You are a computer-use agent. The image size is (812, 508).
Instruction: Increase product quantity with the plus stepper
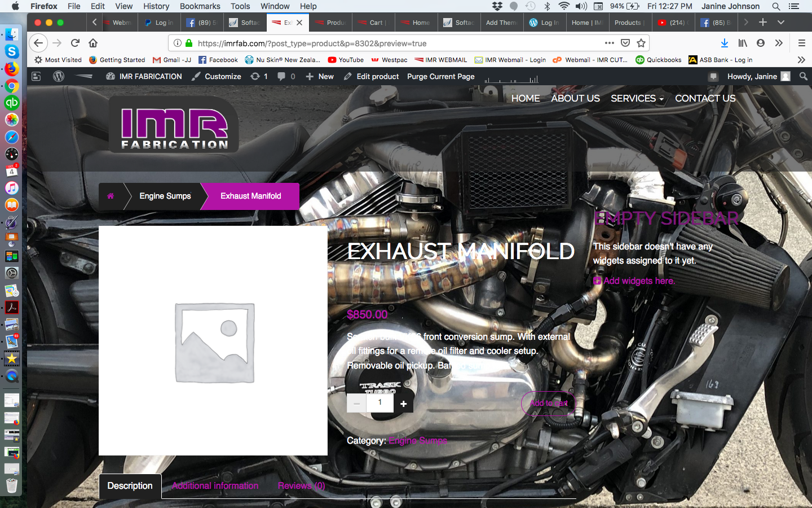(403, 404)
